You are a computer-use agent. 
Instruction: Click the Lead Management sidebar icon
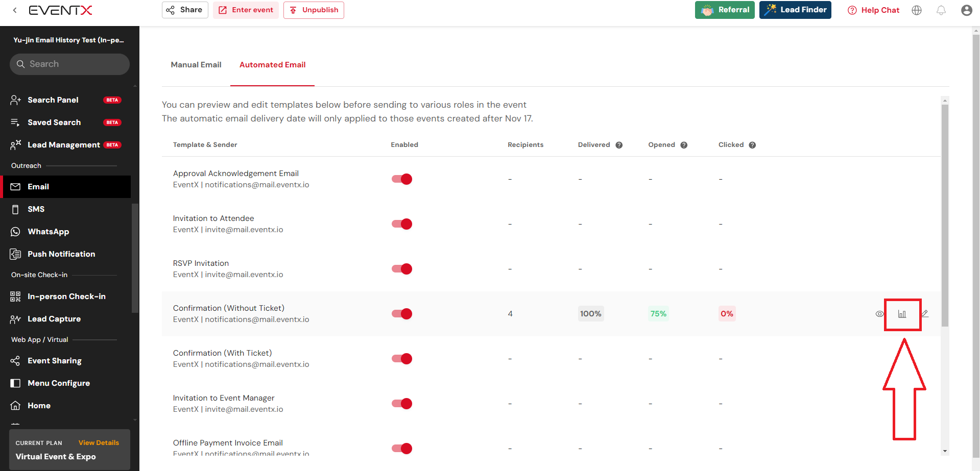[x=15, y=145]
